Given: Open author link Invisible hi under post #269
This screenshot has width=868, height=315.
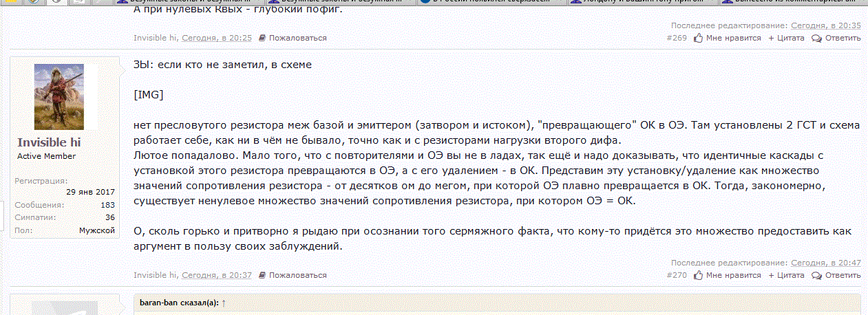Looking at the screenshot, I should (156, 38).
